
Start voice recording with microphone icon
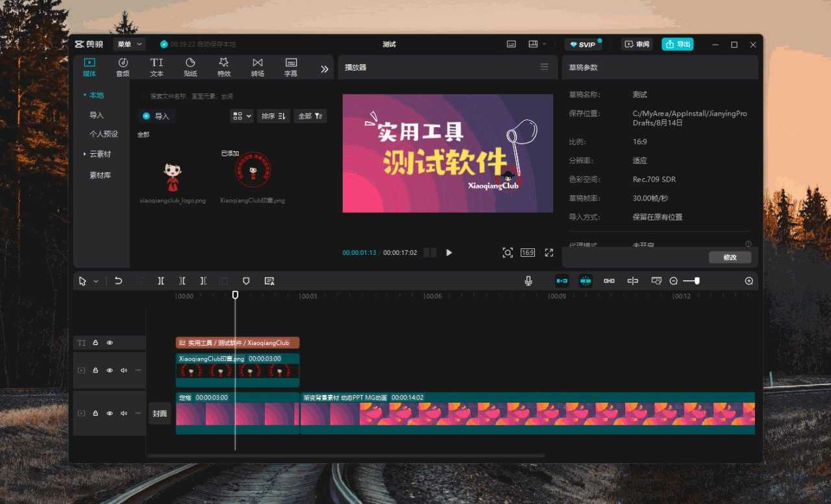(x=528, y=281)
